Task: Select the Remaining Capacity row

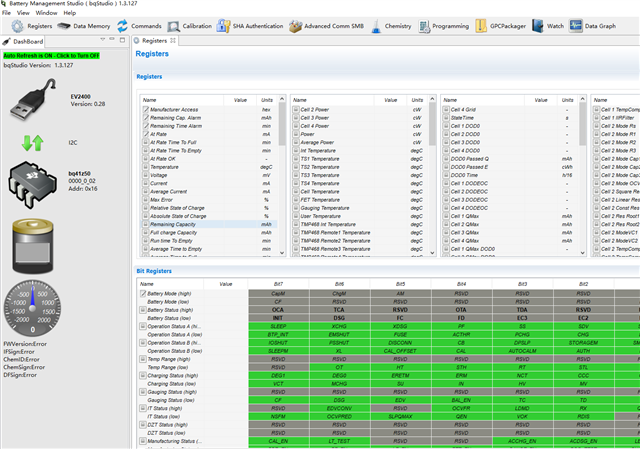Action: 209,224
